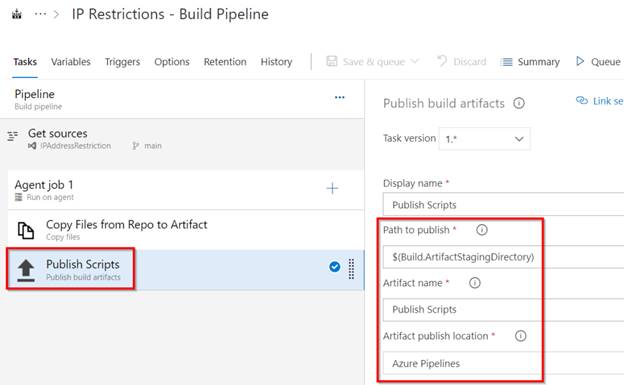Click the Publish build artifacts heading
The height and width of the screenshot is (385, 624).
pos(444,104)
